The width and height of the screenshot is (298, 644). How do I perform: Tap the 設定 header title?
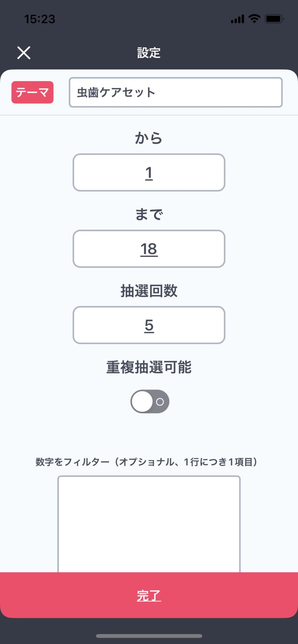149,53
